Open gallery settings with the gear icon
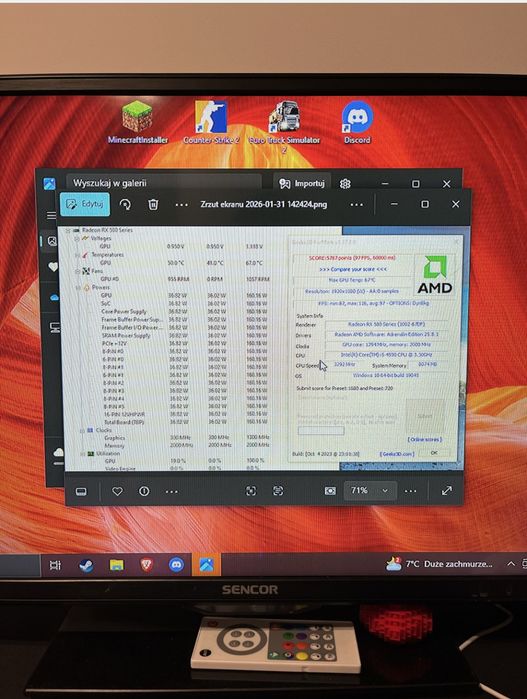This screenshot has width=527, height=699. 345,183
